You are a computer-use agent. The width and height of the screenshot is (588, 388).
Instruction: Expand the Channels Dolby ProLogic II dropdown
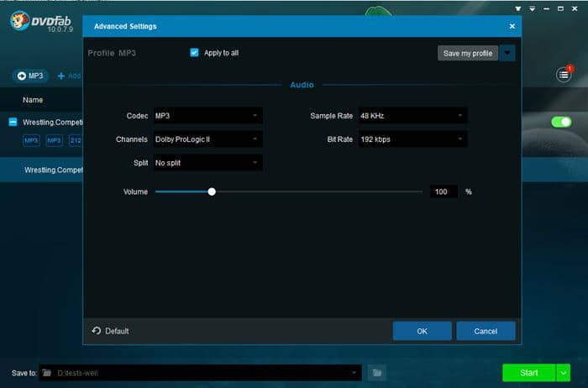pyautogui.click(x=207, y=139)
